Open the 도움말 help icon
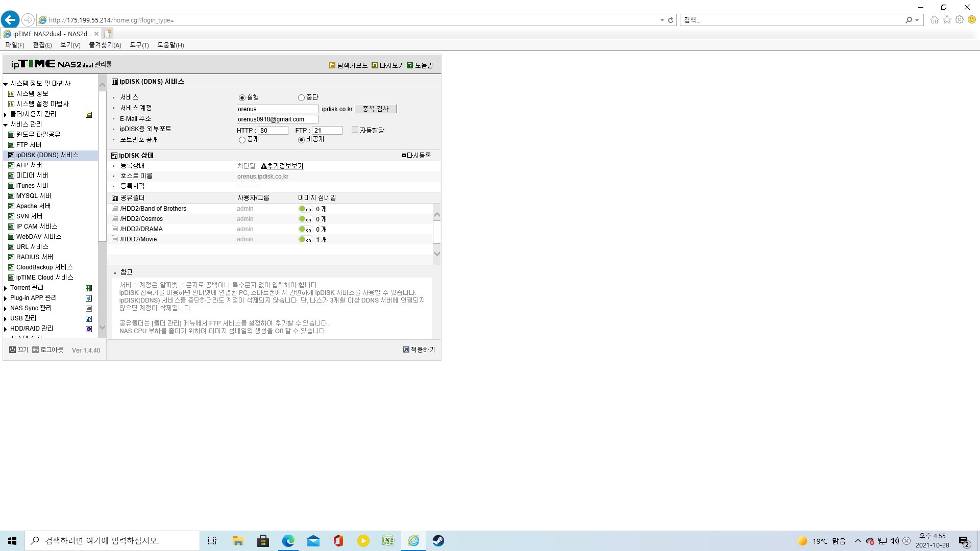This screenshot has height=551, width=980. coord(410,65)
